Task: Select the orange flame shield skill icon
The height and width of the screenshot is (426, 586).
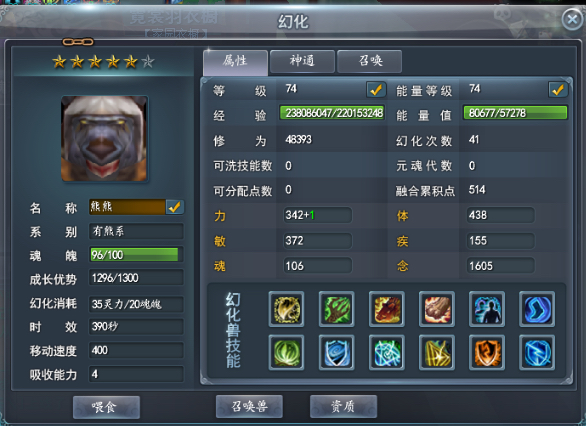Action: [x=487, y=352]
